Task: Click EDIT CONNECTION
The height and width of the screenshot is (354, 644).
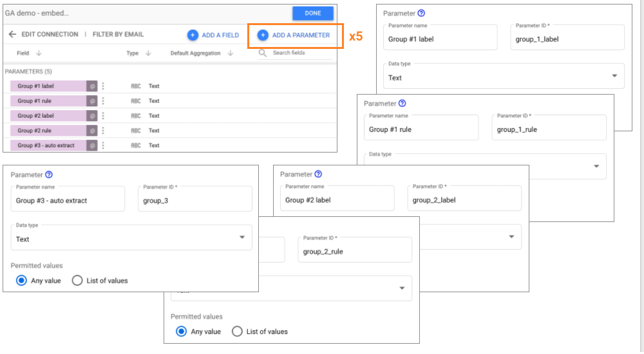Action: [x=50, y=35]
